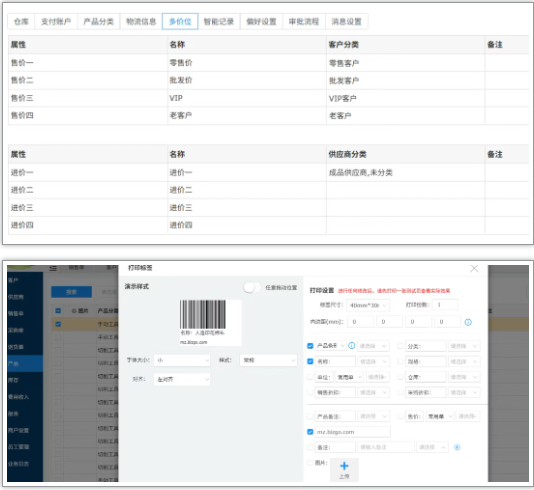Open the 请选择 dropdown in the 产品备注 row
This screenshot has height=490, width=534.
click(373, 416)
